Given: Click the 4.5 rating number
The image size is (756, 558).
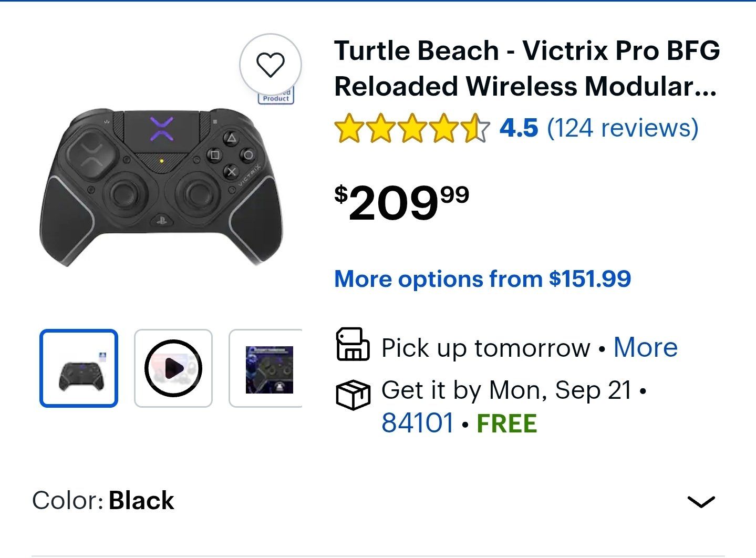Looking at the screenshot, I should tap(519, 128).
